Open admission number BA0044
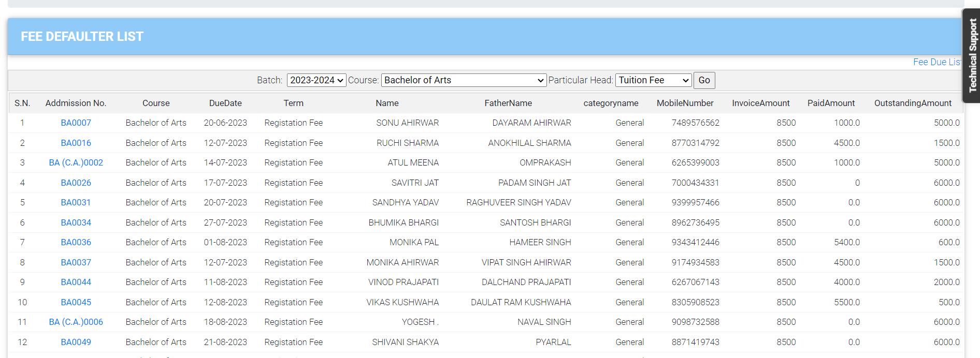The image size is (980, 358). pos(76,282)
